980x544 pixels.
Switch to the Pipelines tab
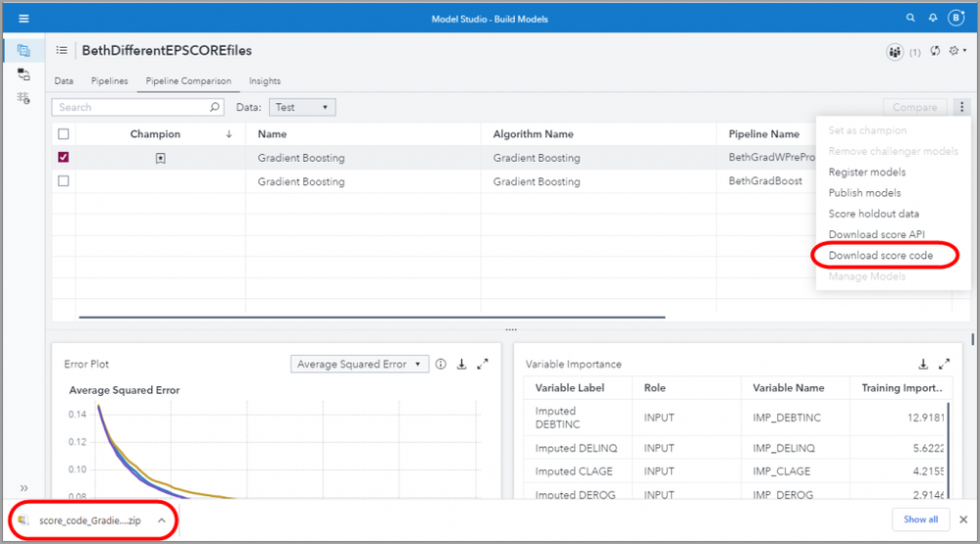pyautogui.click(x=109, y=81)
